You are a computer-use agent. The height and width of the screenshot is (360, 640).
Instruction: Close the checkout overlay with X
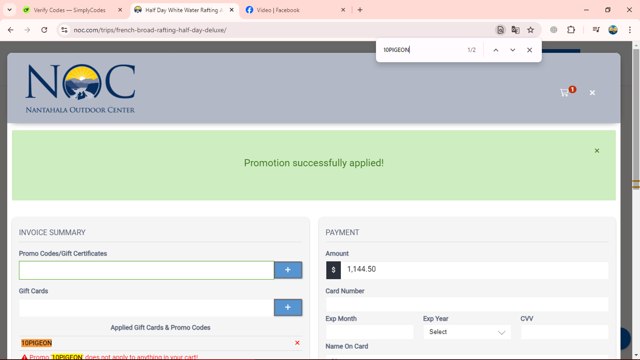[592, 93]
